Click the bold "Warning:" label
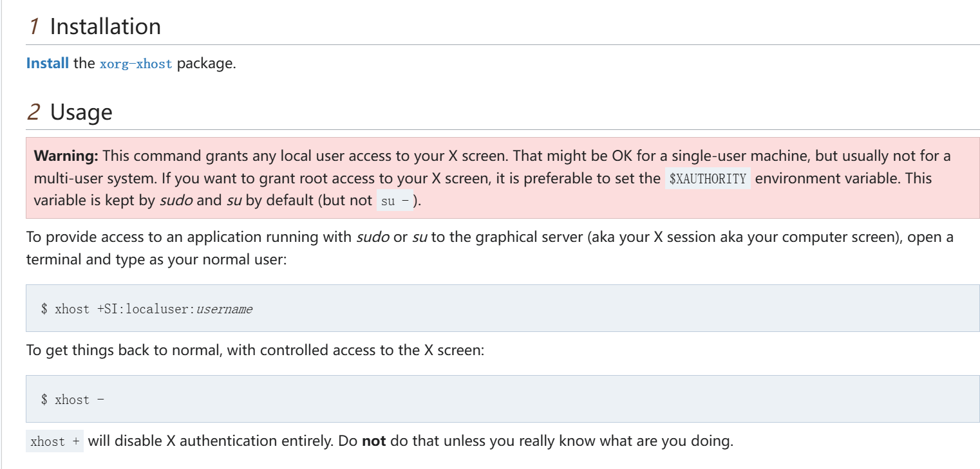Screen dimensions: 980x469 (66, 156)
